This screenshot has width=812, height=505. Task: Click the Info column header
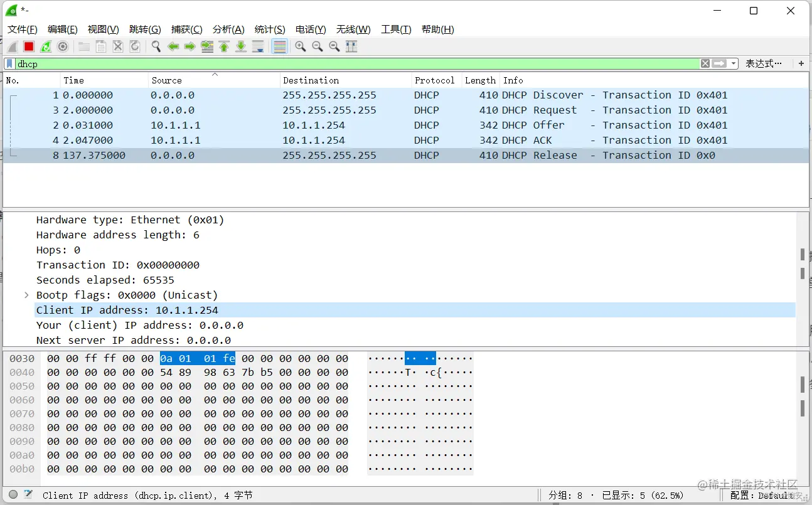pyautogui.click(x=654, y=80)
